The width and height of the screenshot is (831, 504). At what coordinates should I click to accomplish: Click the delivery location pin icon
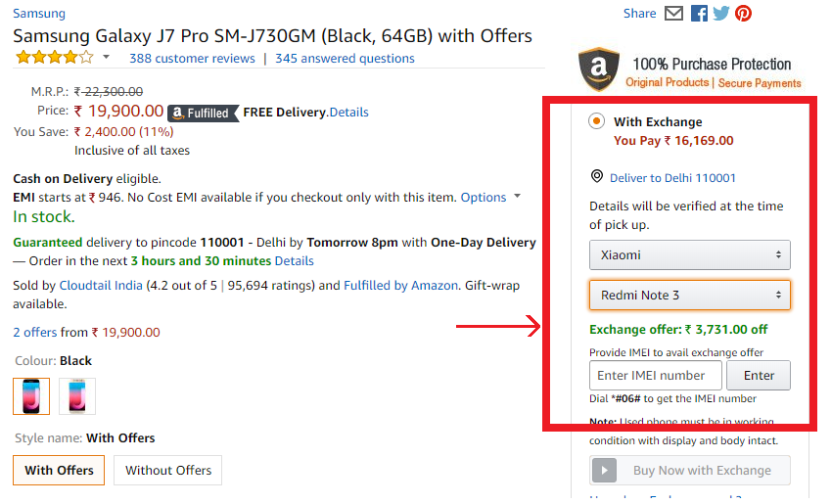coord(597,176)
